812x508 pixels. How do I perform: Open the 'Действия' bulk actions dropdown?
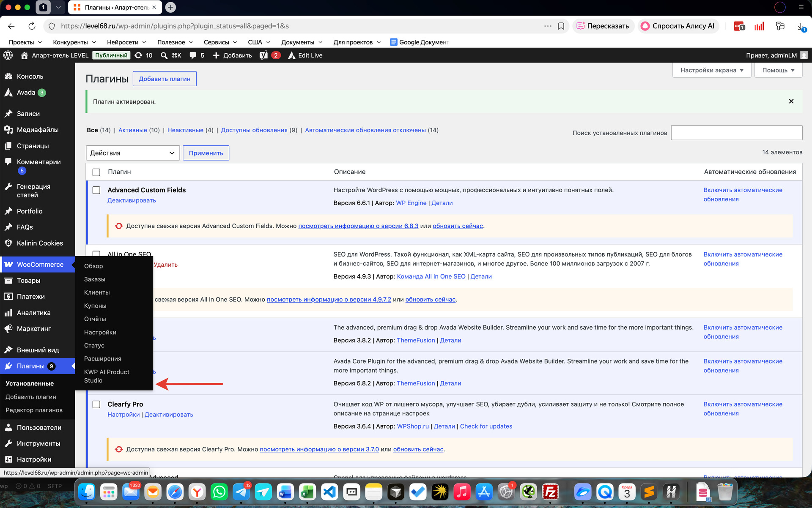point(133,153)
